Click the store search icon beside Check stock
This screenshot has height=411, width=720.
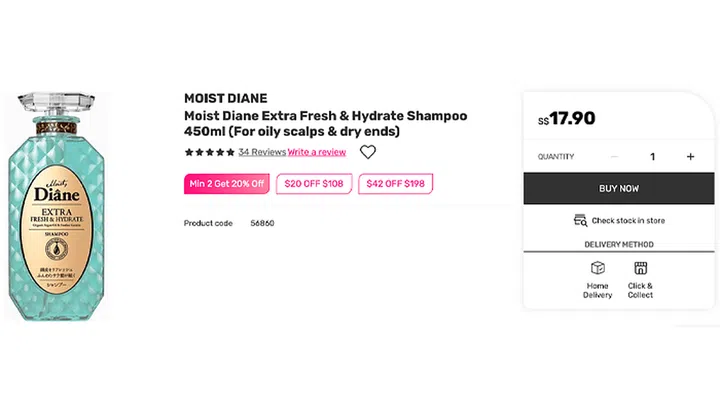[x=580, y=220]
